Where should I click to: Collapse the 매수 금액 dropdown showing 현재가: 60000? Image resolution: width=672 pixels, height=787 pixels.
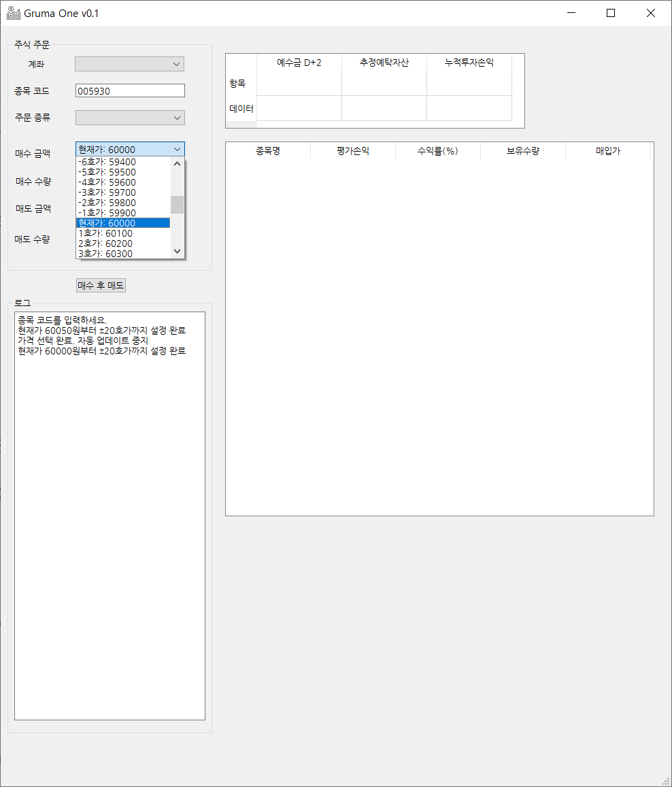click(130, 149)
